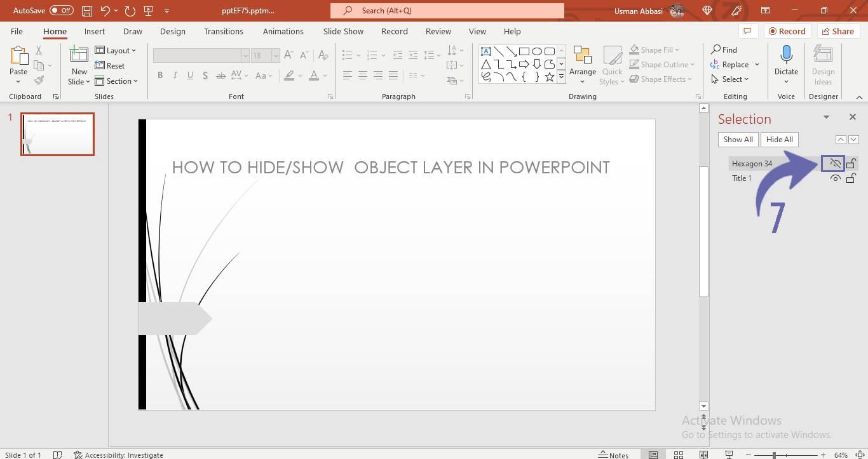Click the Format Painter brush icon
Viewport: 868px width, 459px height.
tap(39, 80)
